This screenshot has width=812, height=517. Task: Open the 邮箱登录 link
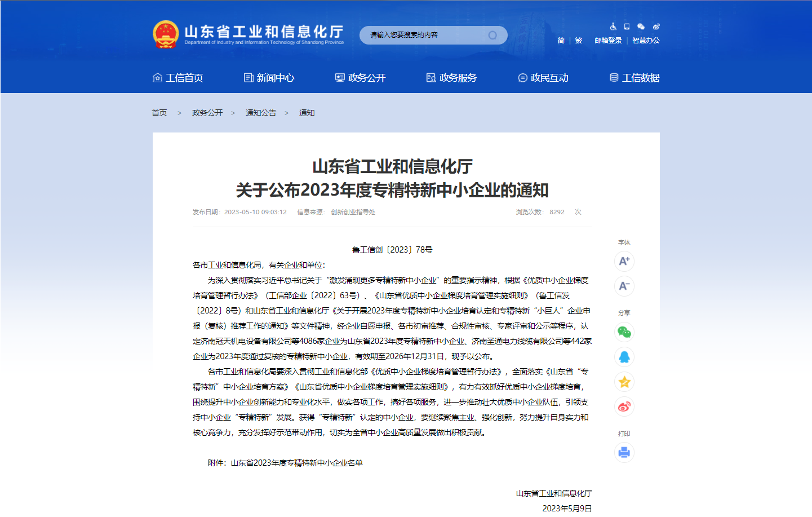tap(609, 41)
